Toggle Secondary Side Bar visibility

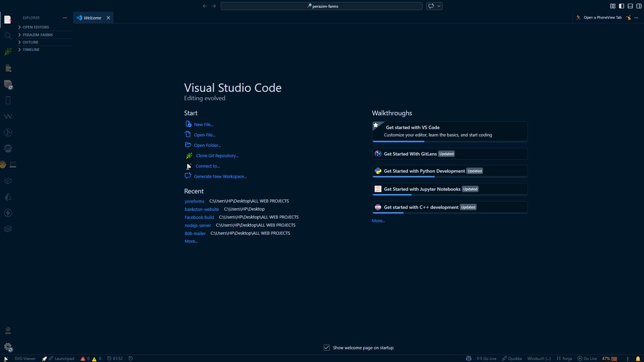click(x=639, y=6)
